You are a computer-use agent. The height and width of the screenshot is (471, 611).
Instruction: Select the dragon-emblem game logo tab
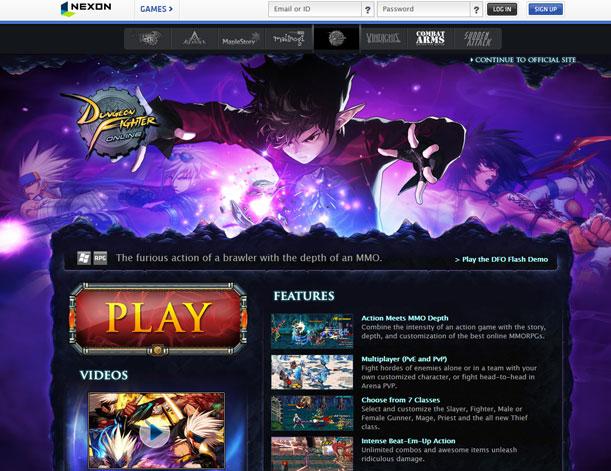[148, 38]
